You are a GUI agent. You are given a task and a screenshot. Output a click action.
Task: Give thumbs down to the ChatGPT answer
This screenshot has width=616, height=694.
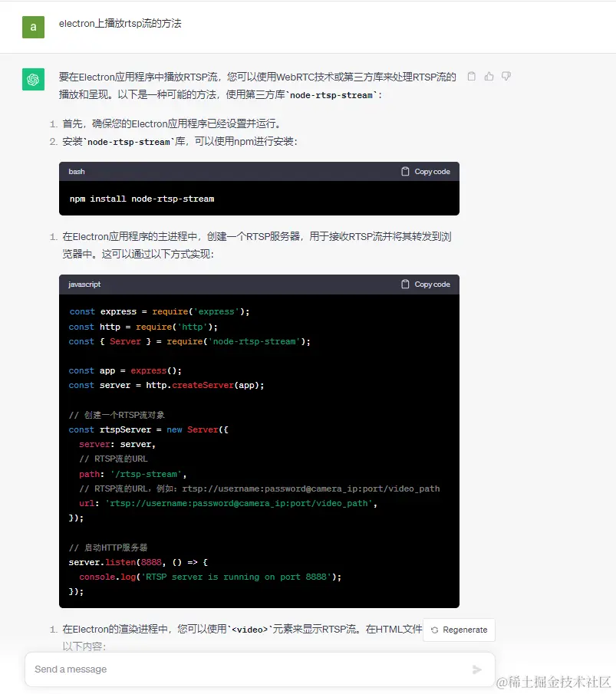click(x=506, y=77)
